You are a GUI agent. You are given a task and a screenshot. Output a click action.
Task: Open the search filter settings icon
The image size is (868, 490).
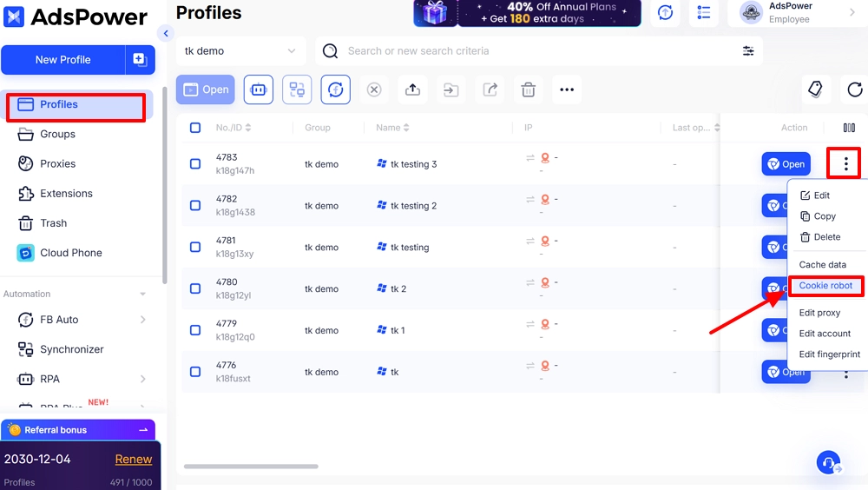click(x=748, y=51)
